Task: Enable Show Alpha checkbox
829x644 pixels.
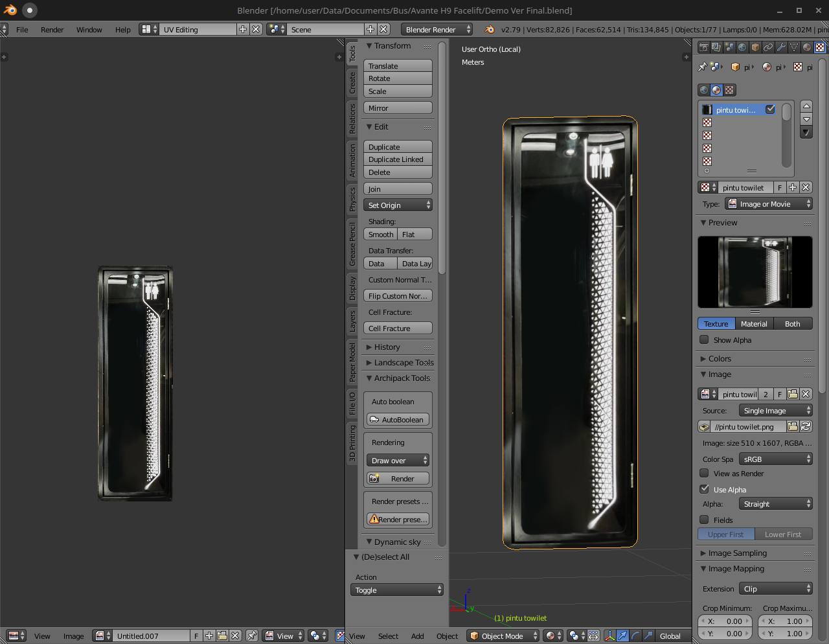Action: tap(704, 339)
